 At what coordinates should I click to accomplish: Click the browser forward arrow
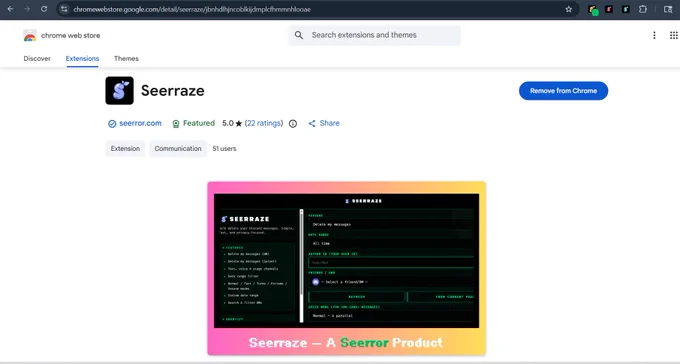pyautogui.click(x=27, y=9)
